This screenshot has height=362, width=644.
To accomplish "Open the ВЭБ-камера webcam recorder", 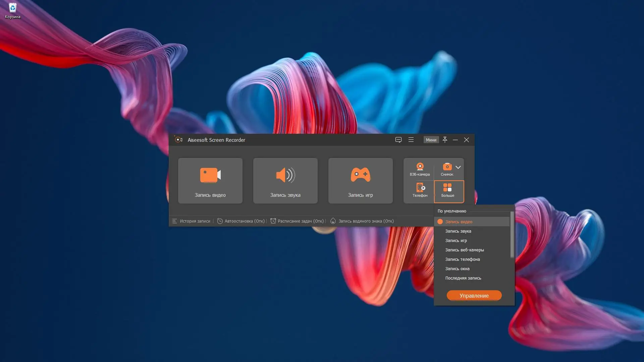I will tap(420, 170).
